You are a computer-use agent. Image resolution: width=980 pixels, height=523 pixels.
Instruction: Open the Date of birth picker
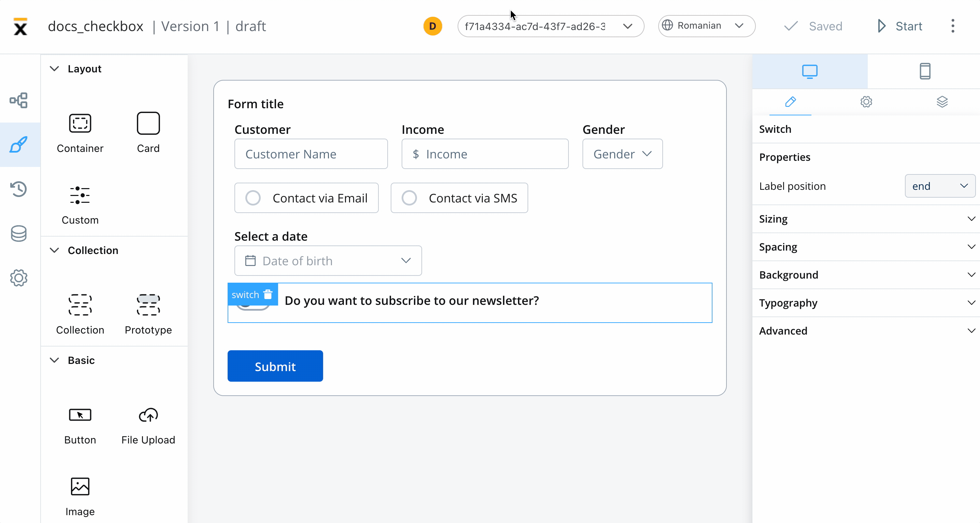point(328,261)
